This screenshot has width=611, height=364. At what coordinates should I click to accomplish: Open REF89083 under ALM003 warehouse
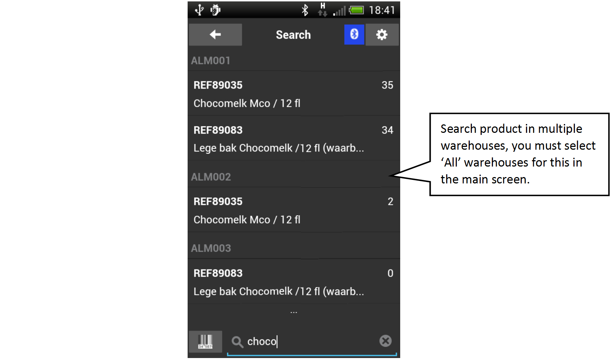pos(294,282)
